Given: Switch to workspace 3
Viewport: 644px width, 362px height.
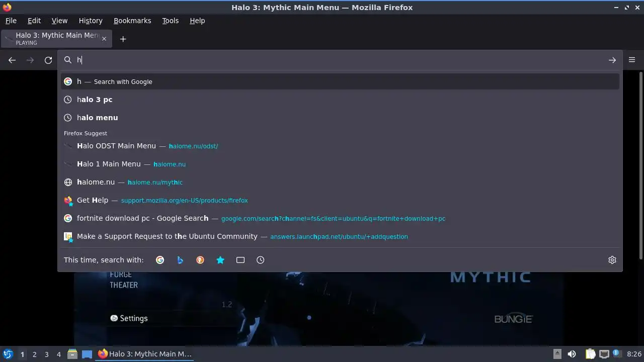Looking at the screenshot, I should tap(46, 354).
